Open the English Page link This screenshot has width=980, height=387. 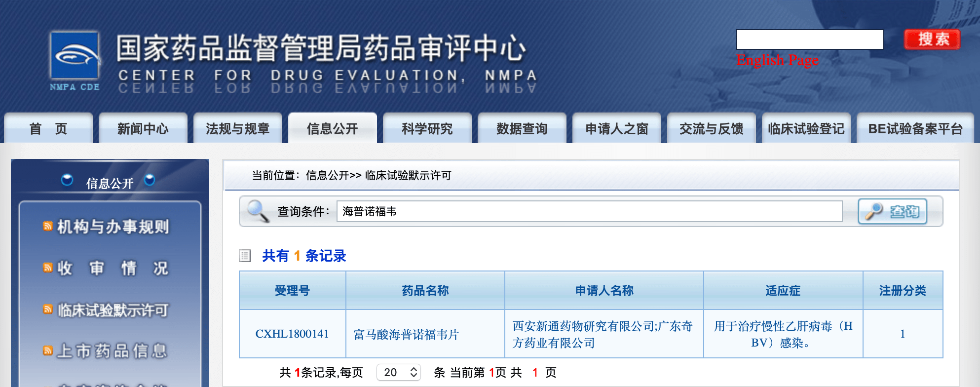777,60
